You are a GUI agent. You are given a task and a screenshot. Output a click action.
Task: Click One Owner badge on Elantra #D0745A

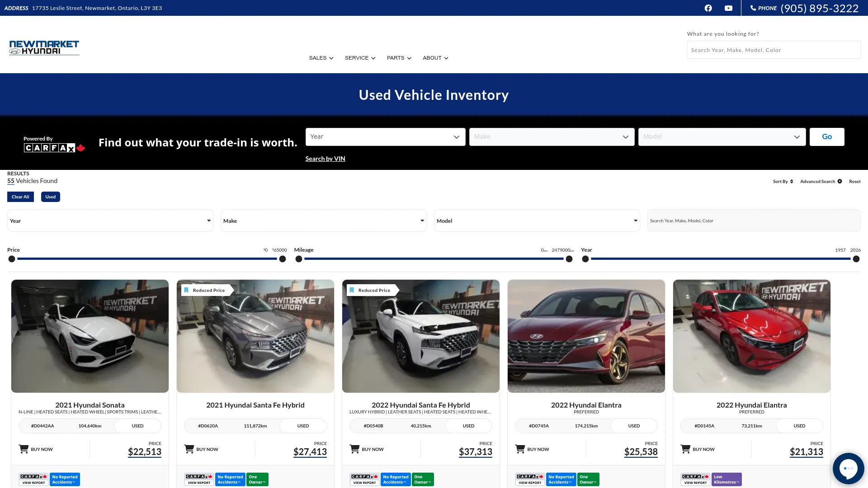click(588, 479)
